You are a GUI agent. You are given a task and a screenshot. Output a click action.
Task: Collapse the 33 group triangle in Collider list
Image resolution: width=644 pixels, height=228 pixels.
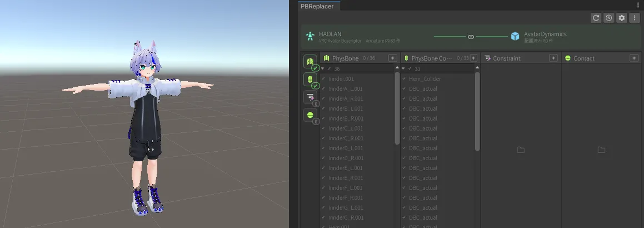pos(403,68)
